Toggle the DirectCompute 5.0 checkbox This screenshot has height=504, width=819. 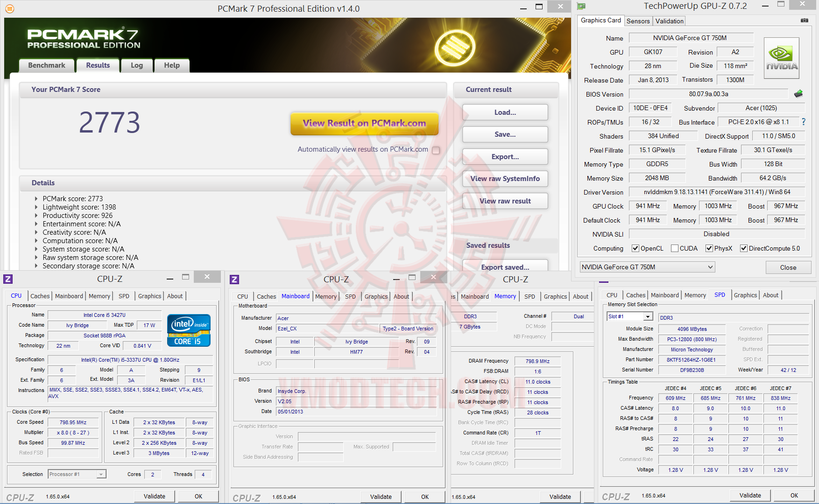pos(743,248)
